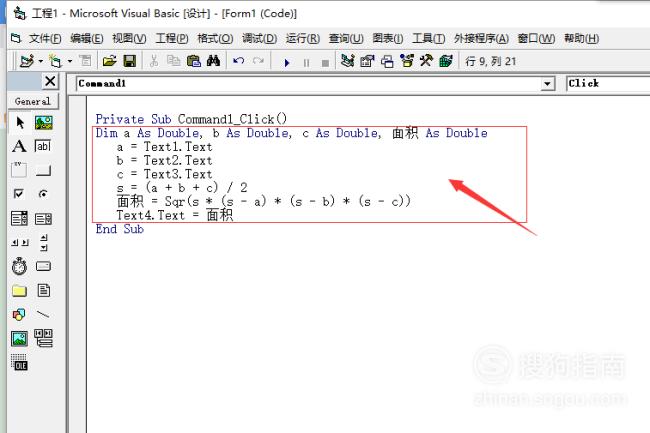650x433 pixels.
Task: Click the Break pause button
Action: (x=306, y=63)
